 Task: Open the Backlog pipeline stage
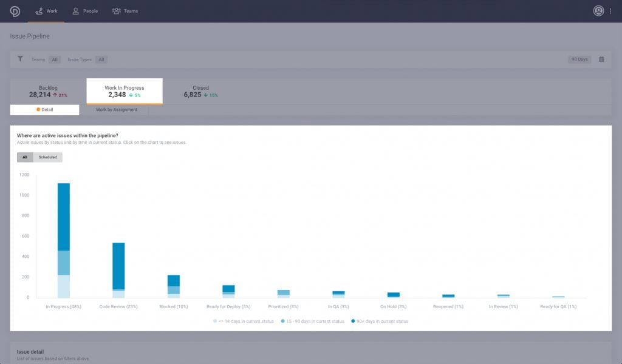(x=48, y=91)
